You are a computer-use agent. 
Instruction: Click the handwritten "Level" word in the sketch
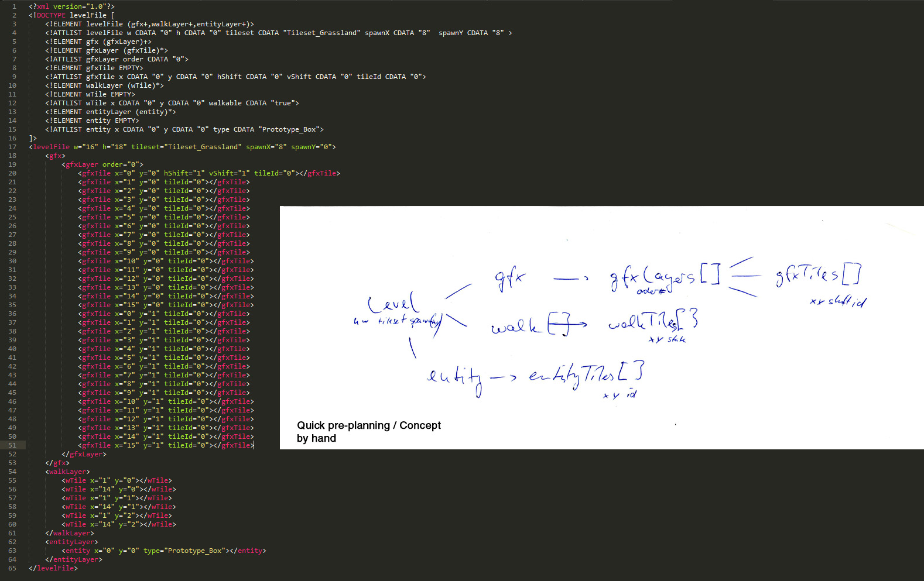tap(393, 302)
